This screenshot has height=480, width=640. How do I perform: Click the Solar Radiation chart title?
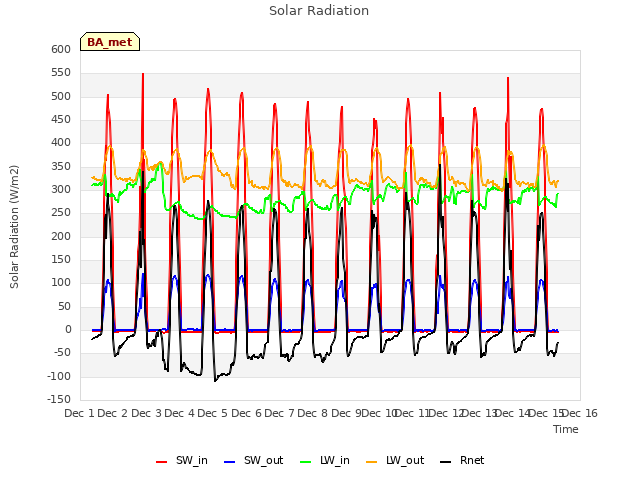(319, 11)
